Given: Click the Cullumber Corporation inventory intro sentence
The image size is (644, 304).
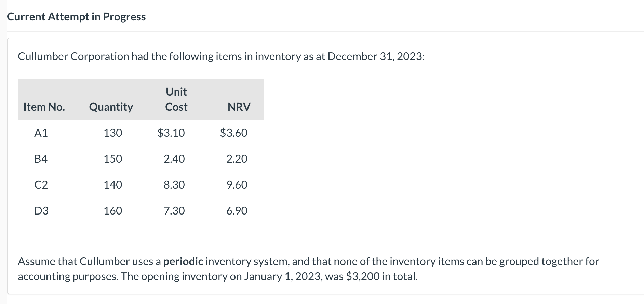Looking at the screenshot, I should [221, 56].
